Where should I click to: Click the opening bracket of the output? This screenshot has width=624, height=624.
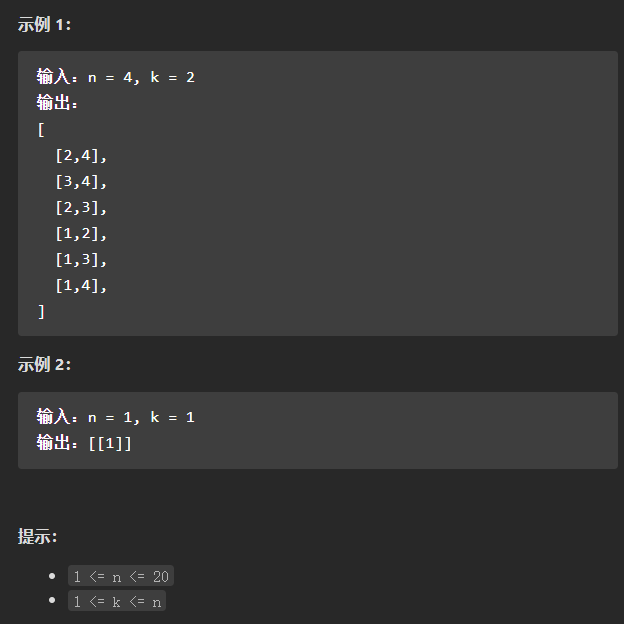click(41, 130)
